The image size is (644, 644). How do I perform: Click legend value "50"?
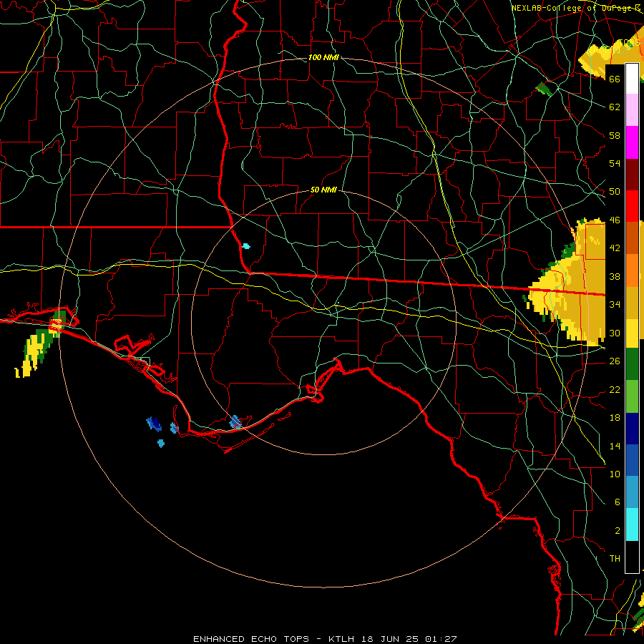615,191
